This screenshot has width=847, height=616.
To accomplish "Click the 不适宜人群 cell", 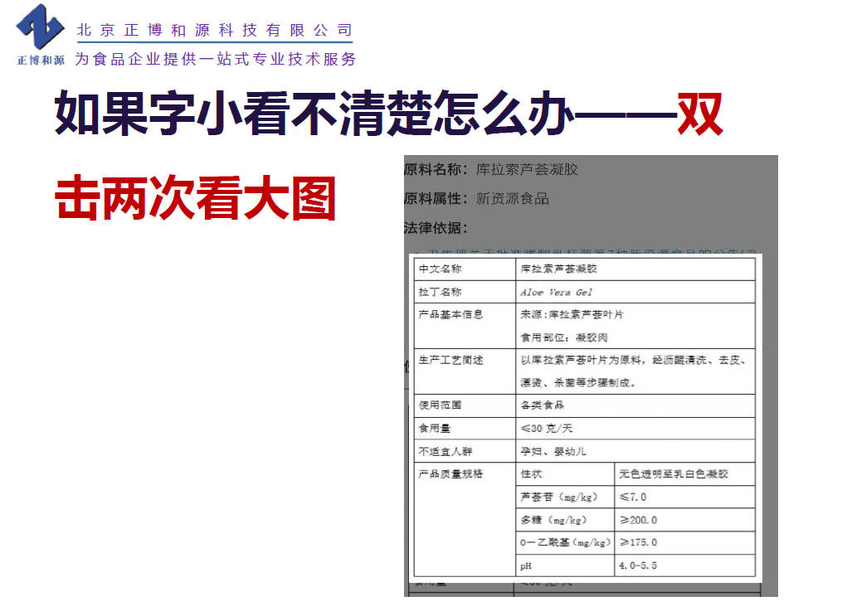I will [x=465, y=451].
